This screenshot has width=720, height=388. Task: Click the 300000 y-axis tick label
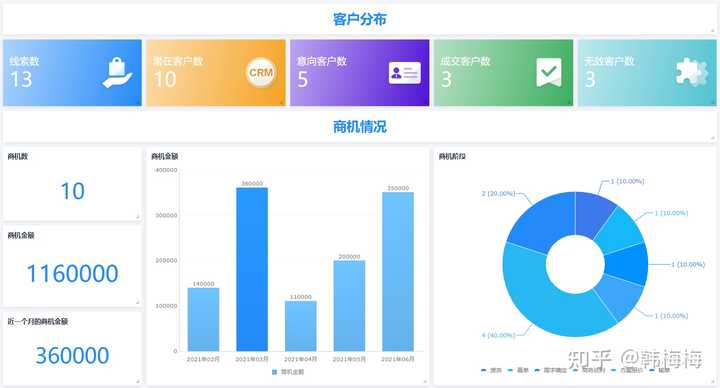166,215
